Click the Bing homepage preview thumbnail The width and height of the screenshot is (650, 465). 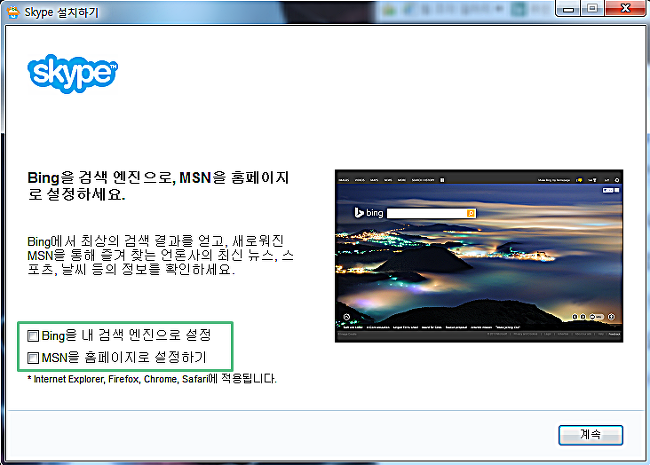point(479,256)
